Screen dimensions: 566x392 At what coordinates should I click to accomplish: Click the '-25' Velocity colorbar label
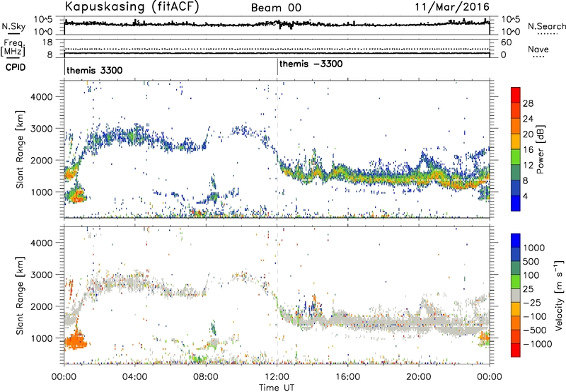tap(531, 303)
